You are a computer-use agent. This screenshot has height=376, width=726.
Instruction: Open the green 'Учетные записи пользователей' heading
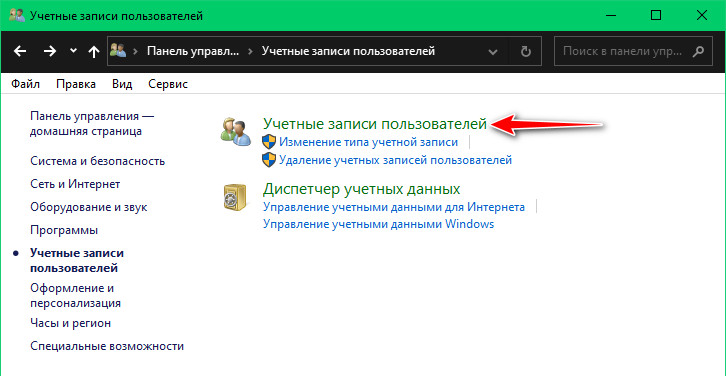375,124
